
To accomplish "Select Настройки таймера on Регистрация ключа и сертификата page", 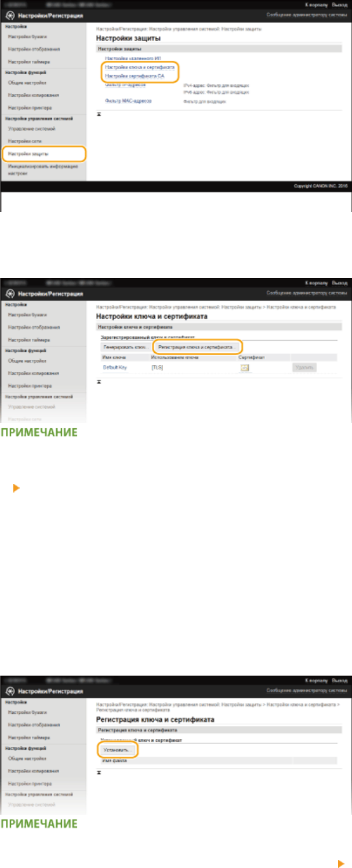I will click(29, 738).
